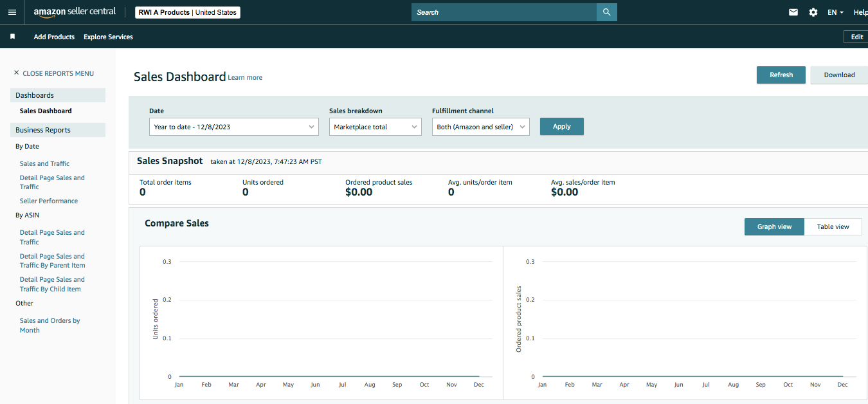This screenshot has width=868, height=404.
Task: Open the Sales breakdown dropdown
Action: 375,127
